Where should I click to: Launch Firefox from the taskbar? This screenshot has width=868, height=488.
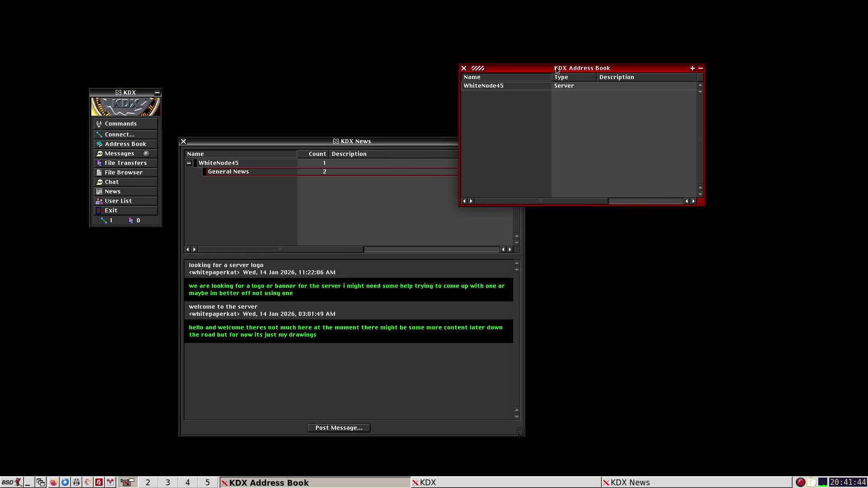54,482
